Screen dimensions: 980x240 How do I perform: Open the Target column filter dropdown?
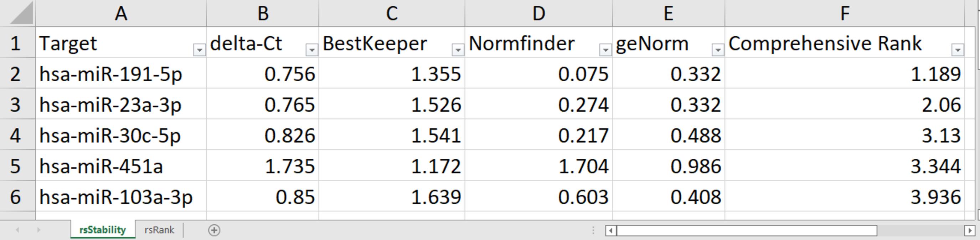199,50
